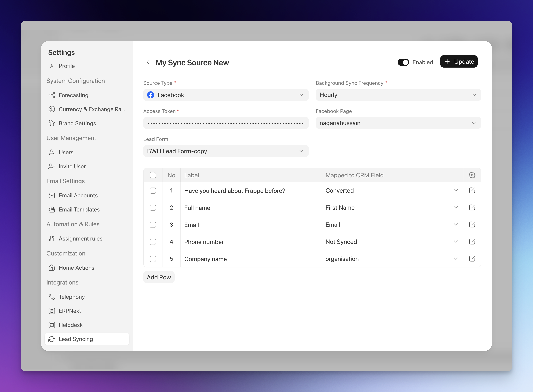Toggle the Enabled switch off

click(x=403, y=62)
